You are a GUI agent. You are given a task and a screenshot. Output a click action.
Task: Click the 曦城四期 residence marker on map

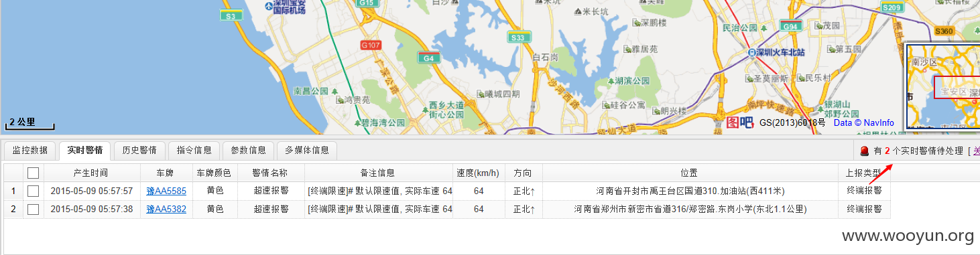click(480, 94)
